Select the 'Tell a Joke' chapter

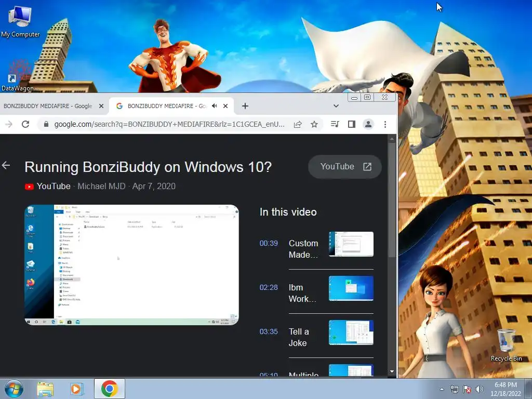[299, 337]
